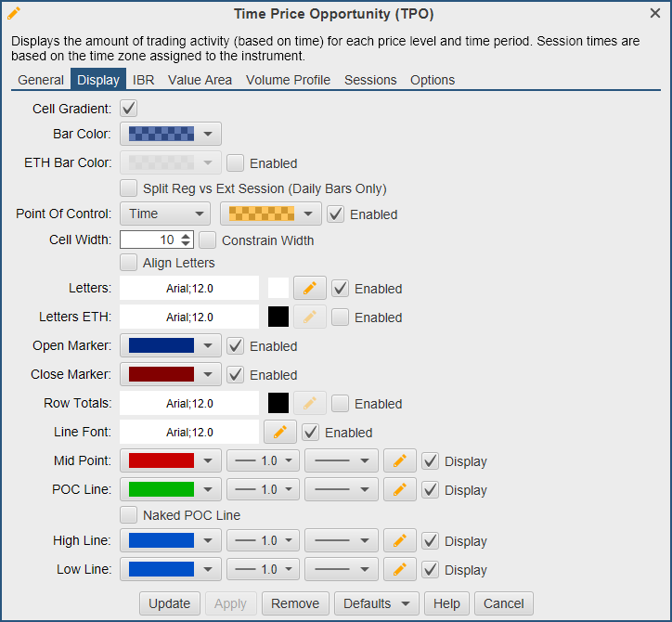
Task: Edit the Letters font with pencil icon
Action: click(309, 289)
